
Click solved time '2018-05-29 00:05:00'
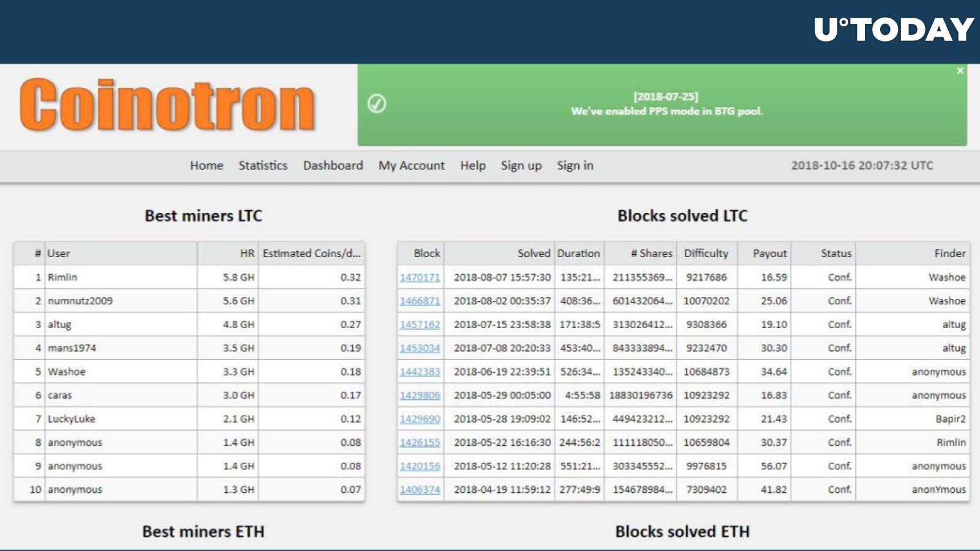(502, 395)
